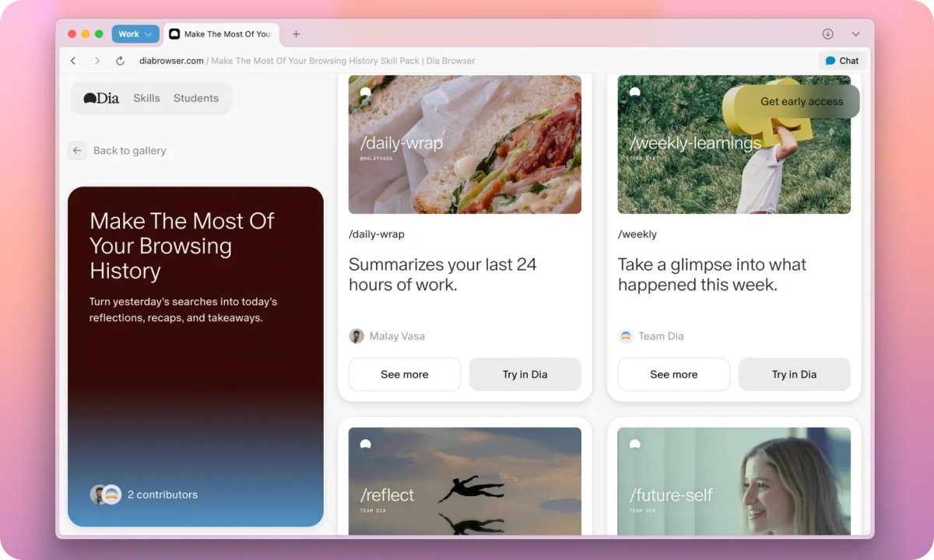Image resolution: width=934 pixels, height=560 pixels.
Task: Open the Students nav item
Action: pyautogui.click(x=196, y=98)
